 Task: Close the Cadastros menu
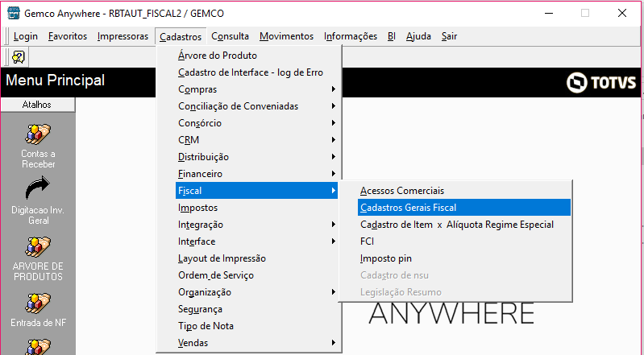[x=181, y=36]
